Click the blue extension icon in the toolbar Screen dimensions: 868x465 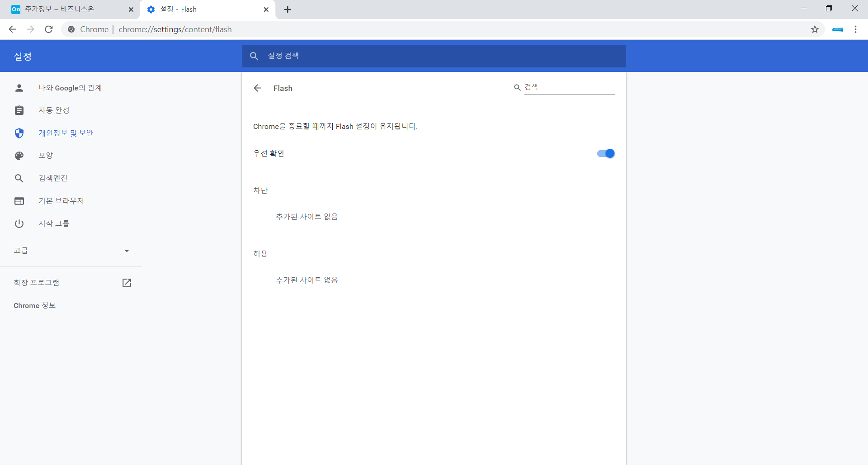point(838,29)
